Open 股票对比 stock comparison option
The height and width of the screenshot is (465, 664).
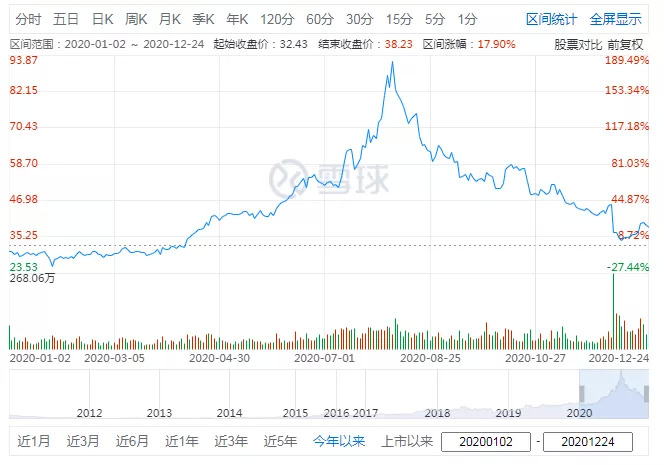point(578,45)
